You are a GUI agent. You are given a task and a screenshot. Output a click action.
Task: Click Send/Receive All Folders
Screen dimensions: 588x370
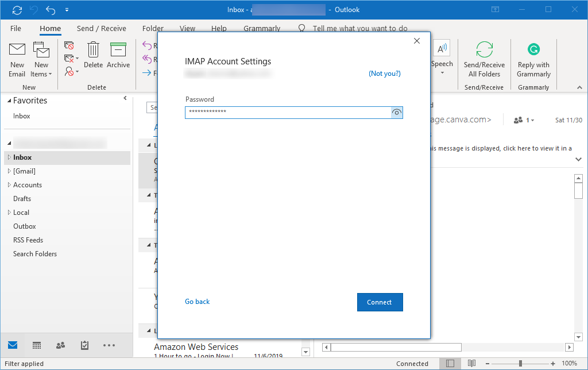tap(484, 60)
